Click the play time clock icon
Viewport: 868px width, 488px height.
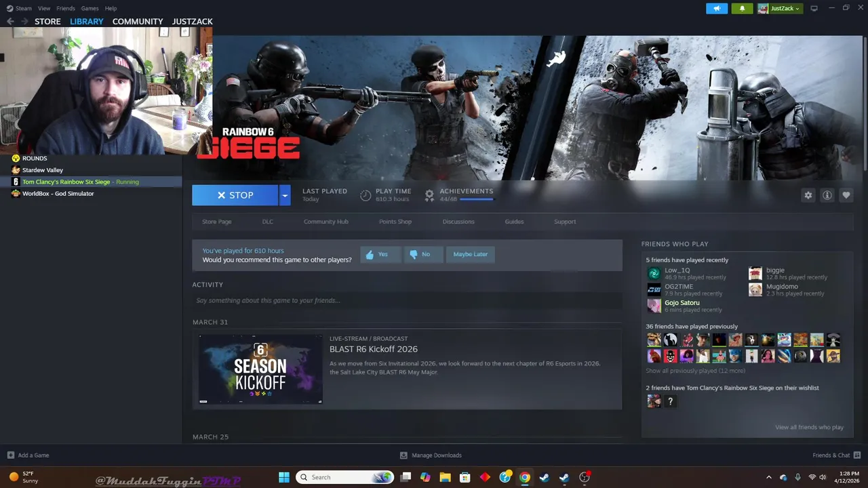coord(366,195)
